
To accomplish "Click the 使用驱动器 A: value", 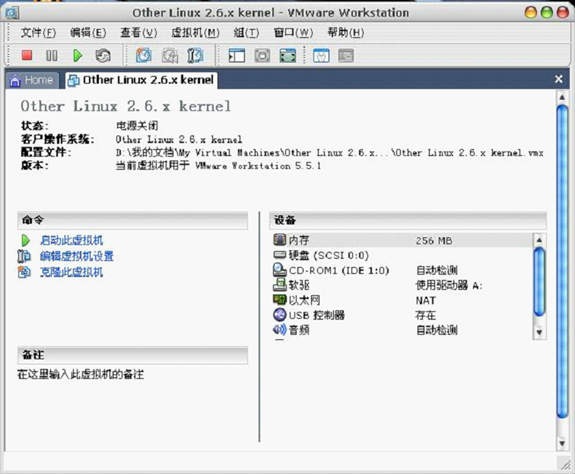I will [x=449, y=285].
